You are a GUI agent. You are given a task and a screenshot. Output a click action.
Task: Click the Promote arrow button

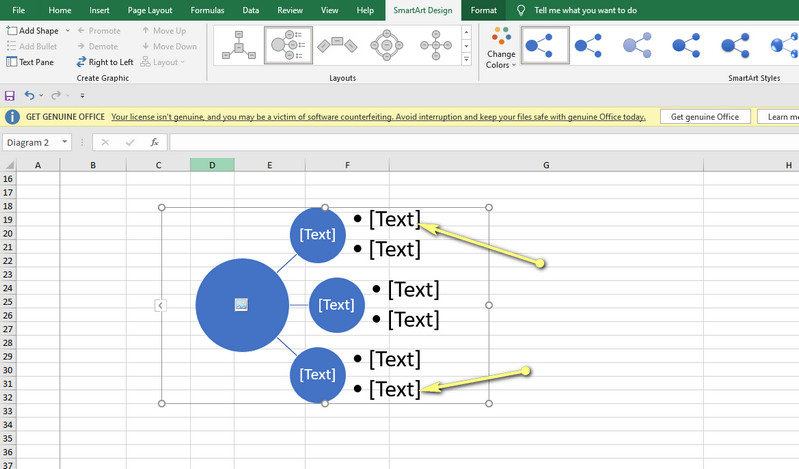pyautogui.click(x=99, y=31)
